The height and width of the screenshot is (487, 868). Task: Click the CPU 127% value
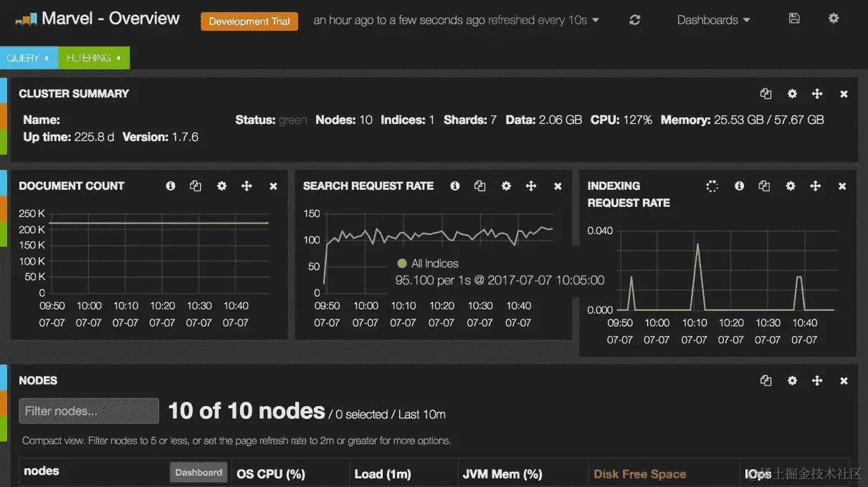pos(637,120)
